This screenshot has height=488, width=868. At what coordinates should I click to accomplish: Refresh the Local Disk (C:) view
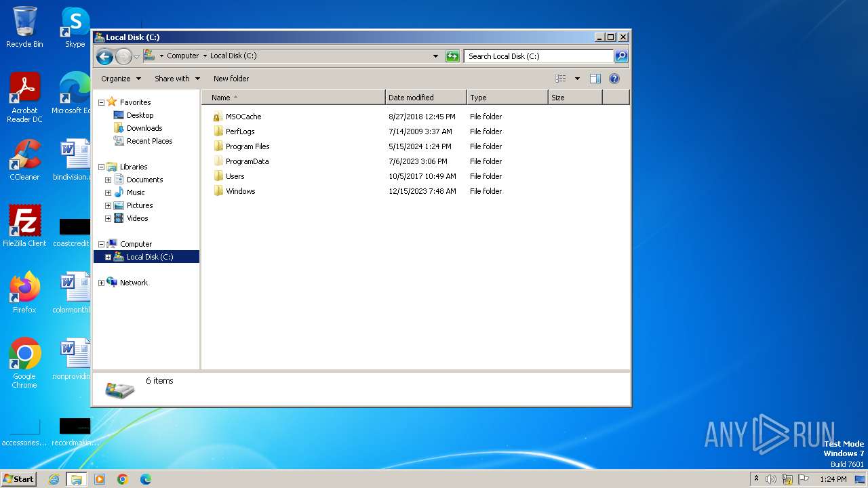[x=452, y=56]
